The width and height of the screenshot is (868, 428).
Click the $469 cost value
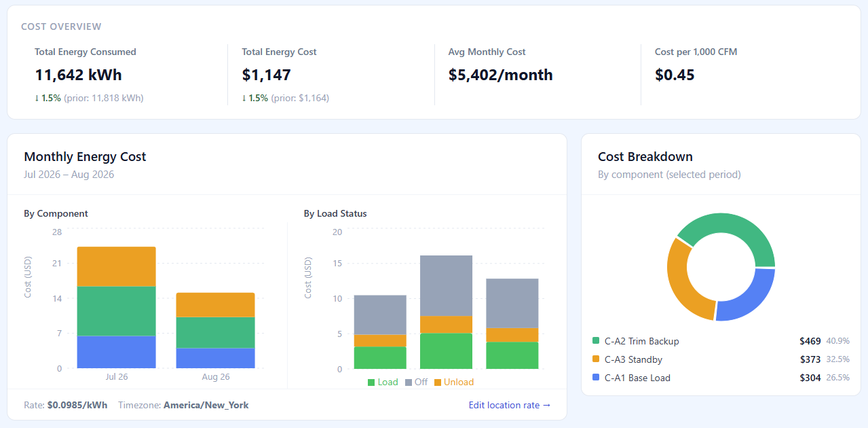point(810,341)
